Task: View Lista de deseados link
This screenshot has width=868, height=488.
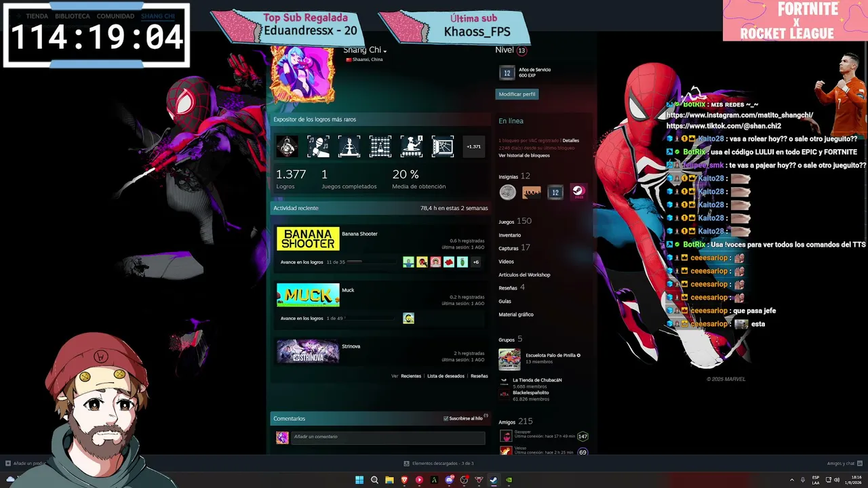Action: 446,376
